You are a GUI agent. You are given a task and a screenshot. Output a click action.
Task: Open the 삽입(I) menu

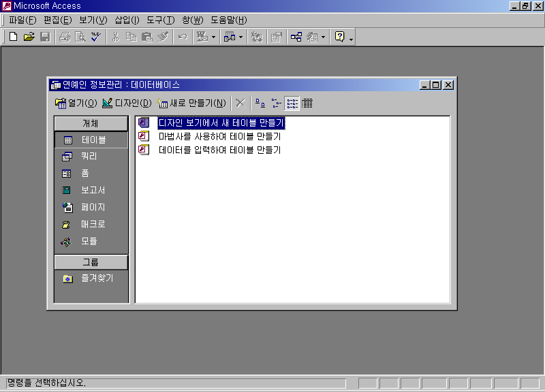[x=127, y=20]
